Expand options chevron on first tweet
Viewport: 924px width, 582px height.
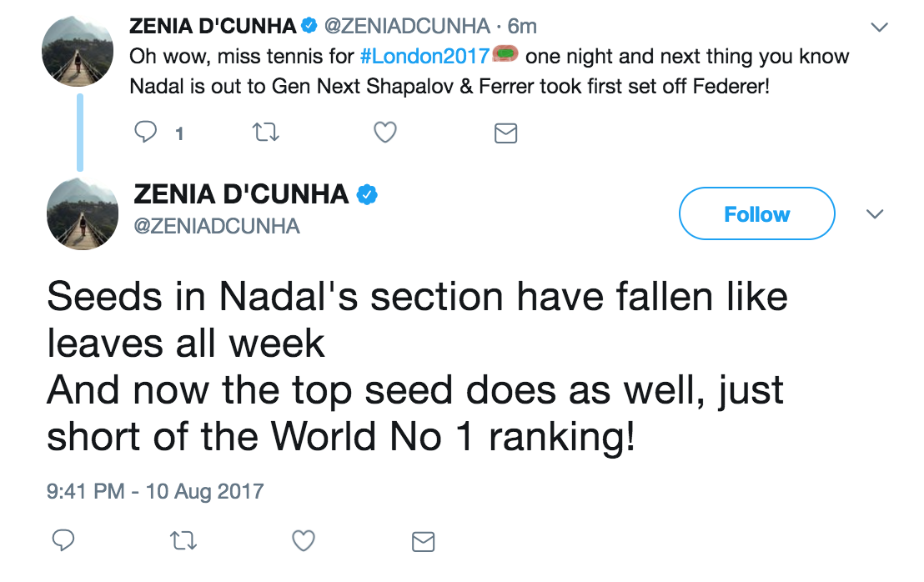pyautogui.click(x=878, y=28)
